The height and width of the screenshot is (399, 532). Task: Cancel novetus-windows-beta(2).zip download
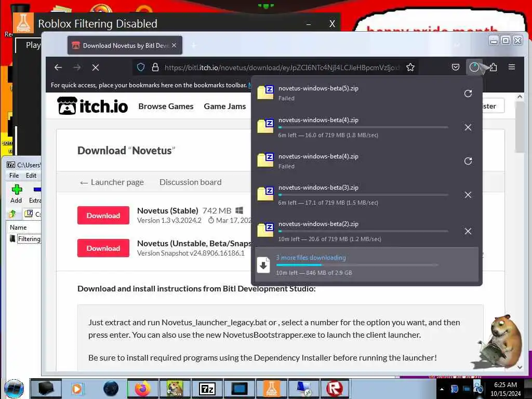[x=468, y=231]
